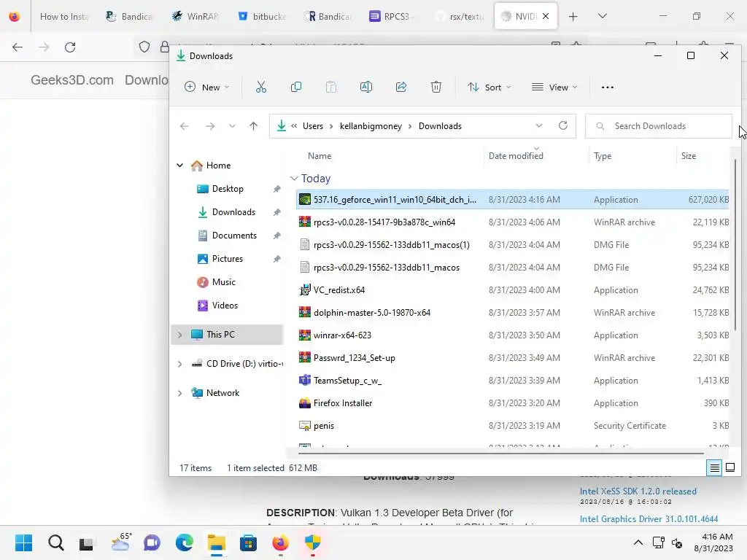Click the Share icon in Explorer toolbar
Image resolution: width=747 pixels, height=560 pixels.
[401, 87]
